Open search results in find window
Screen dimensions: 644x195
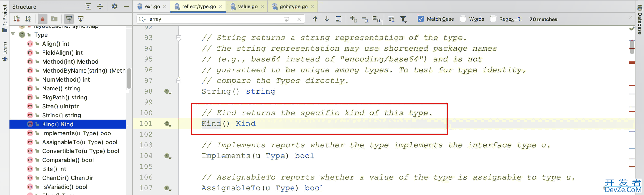click(x=338, y=19)
